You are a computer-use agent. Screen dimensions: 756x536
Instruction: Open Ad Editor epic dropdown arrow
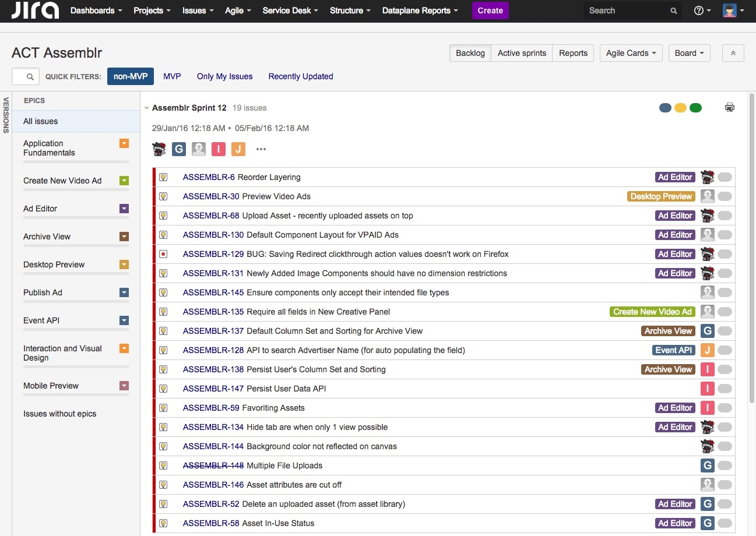pos(124,209)
